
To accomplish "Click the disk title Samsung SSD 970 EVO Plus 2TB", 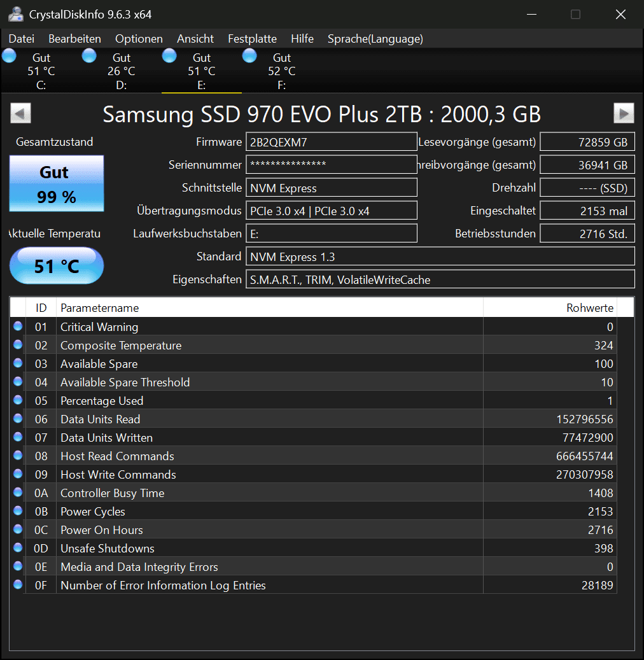I will click(322, 114).
